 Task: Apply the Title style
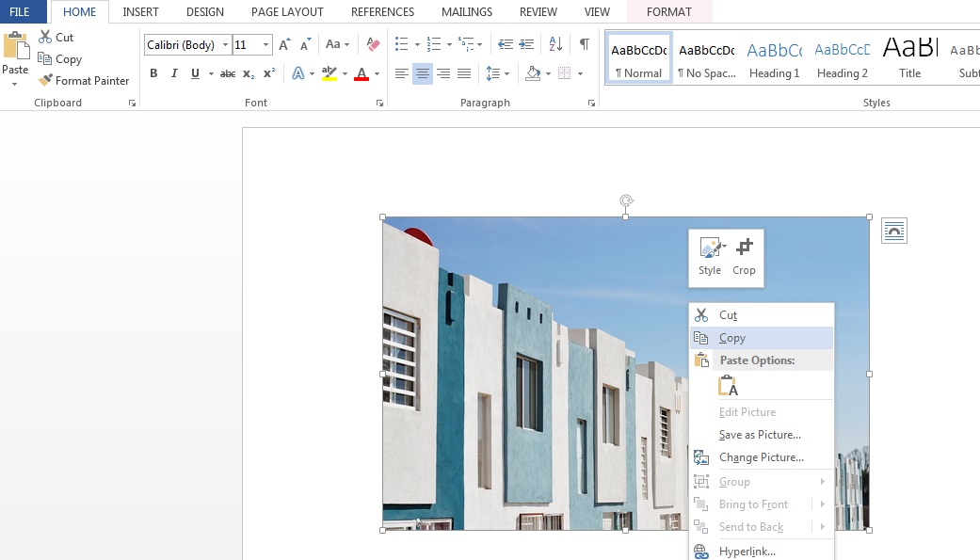click(x=910, y=58)
